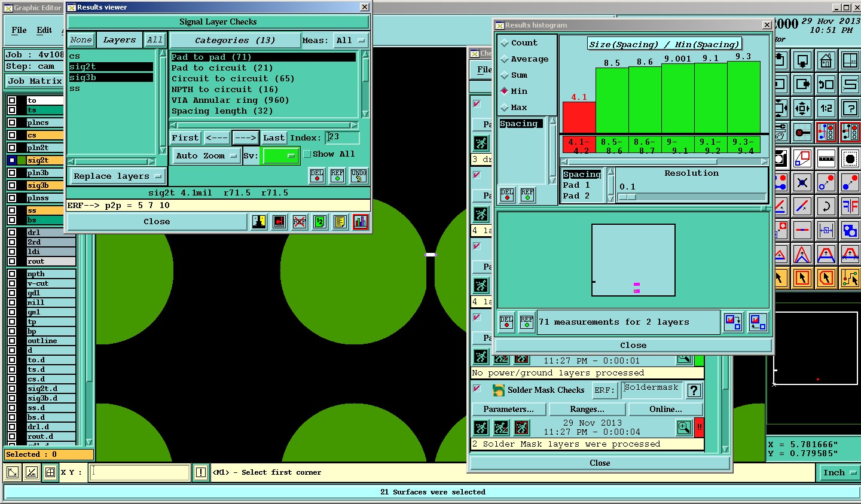Open the File menu in Graphic Editor
Screen dimensions: 861x504
click(x=19, y=30)
